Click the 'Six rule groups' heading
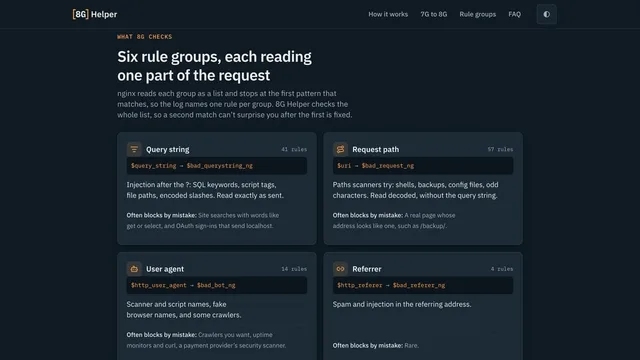The width and height of the screenshot is (640, 360). tap(214, 66)
